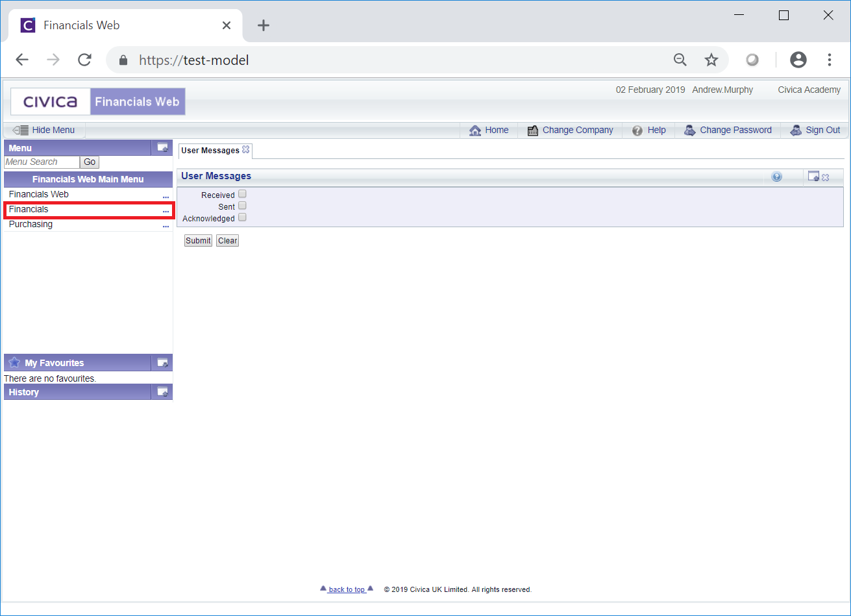Click the Civica Academy text

coord(809,90)
